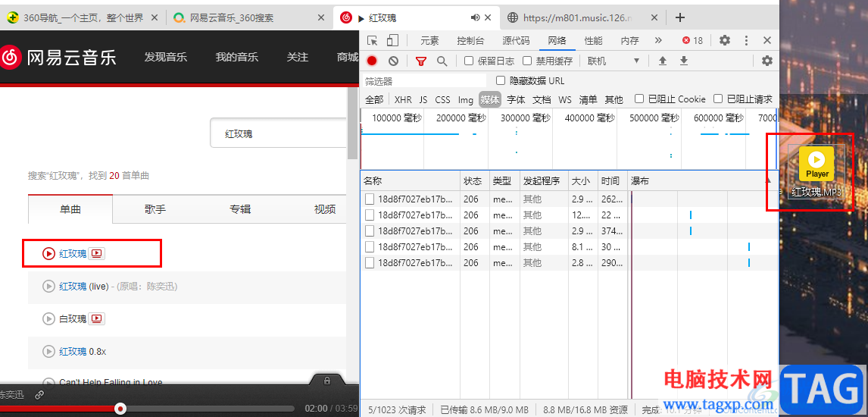
Task: Select the first 18d8f7027eb17b request row
Action: (569, 199)
